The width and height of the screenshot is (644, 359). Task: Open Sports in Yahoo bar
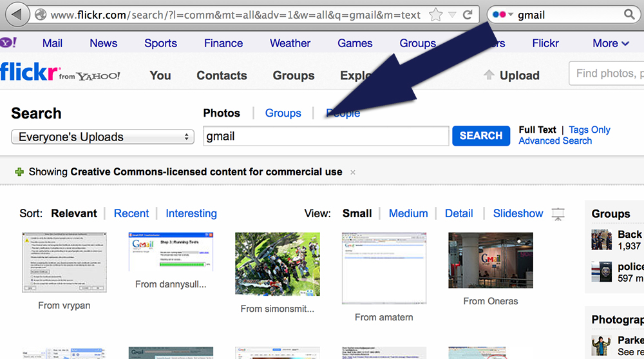160,43
